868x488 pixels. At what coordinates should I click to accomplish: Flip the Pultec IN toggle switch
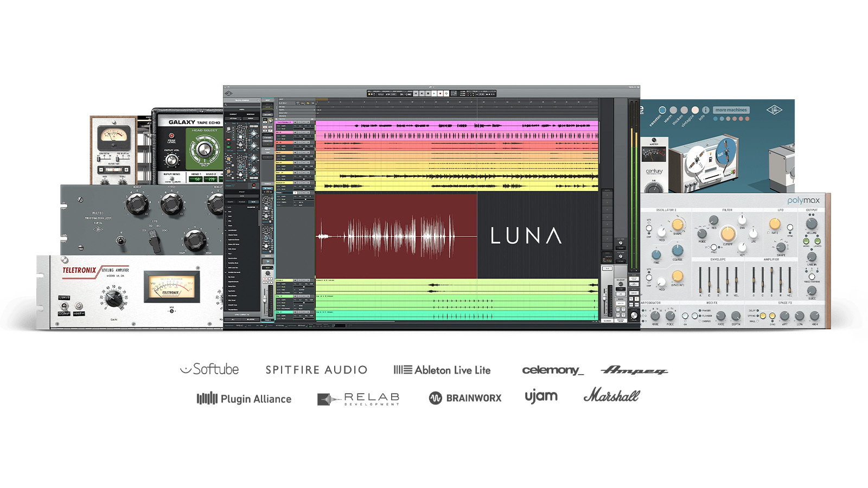tap(120, 240)
